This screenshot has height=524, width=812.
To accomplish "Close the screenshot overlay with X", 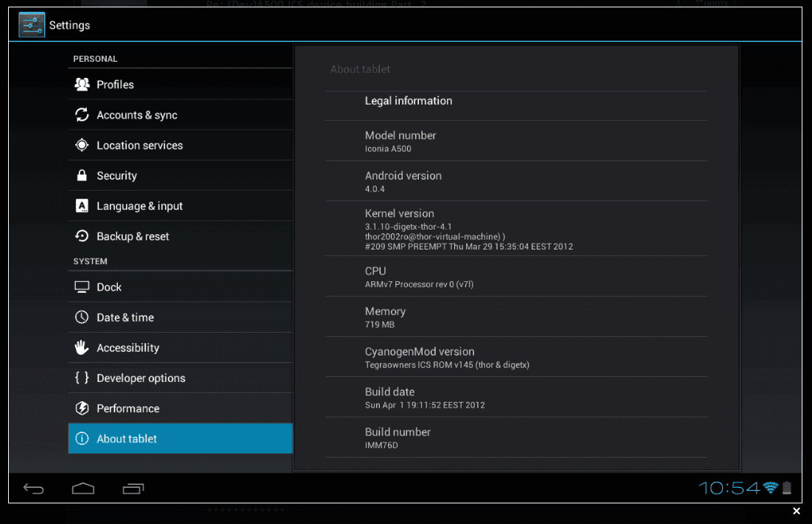I will 797,511.
